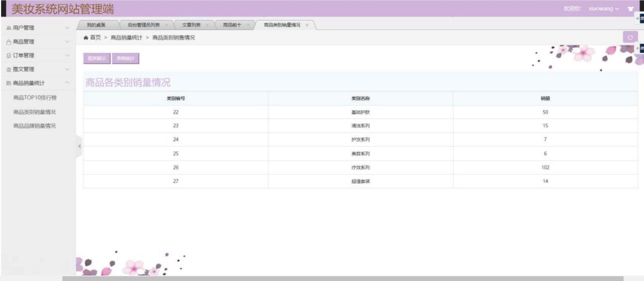
Task: Switch to the 后台管理员列表 tab
Action: tap(143, 25)
